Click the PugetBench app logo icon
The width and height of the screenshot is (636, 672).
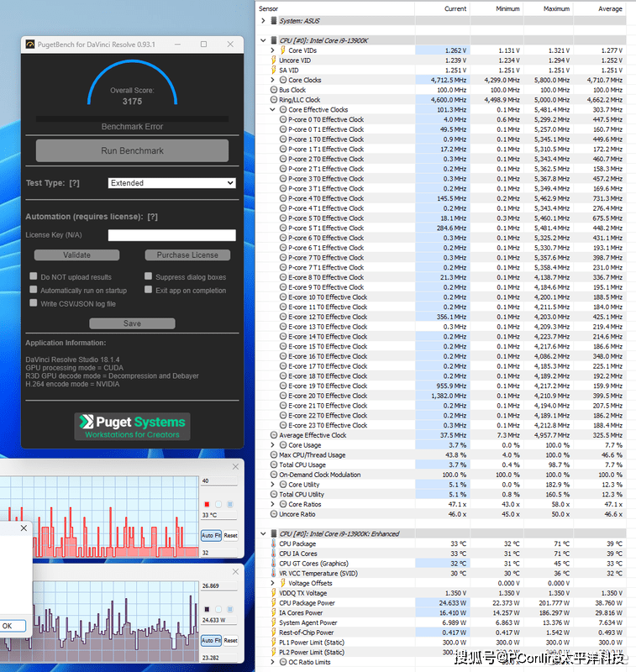pyautogui.click(x=30, y=45)
